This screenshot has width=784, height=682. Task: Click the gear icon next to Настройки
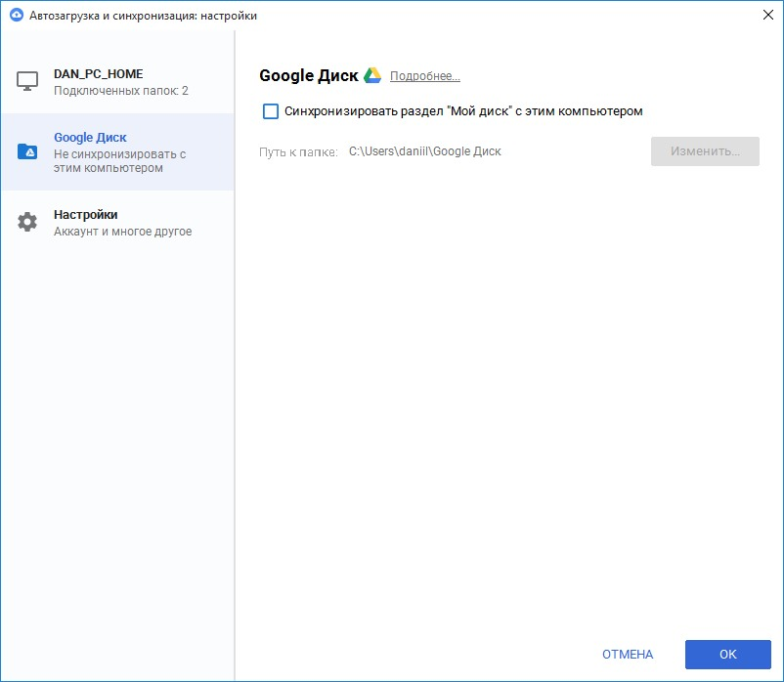27,222
